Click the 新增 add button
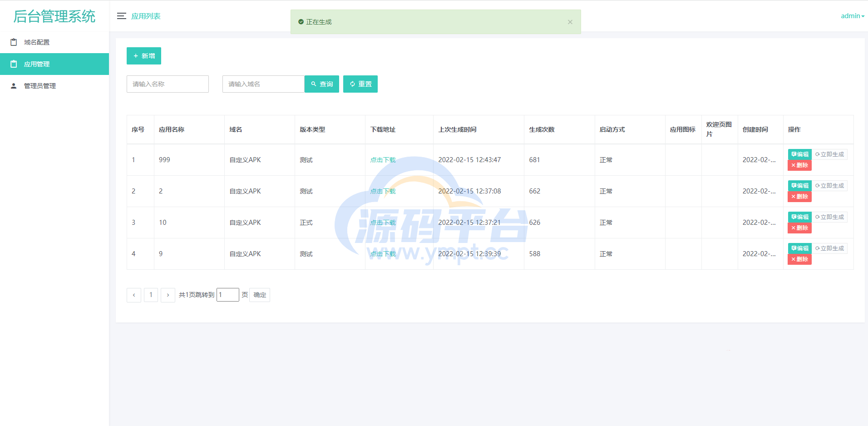The height and width of the screenshot is (426, 868). pos(144,56)
